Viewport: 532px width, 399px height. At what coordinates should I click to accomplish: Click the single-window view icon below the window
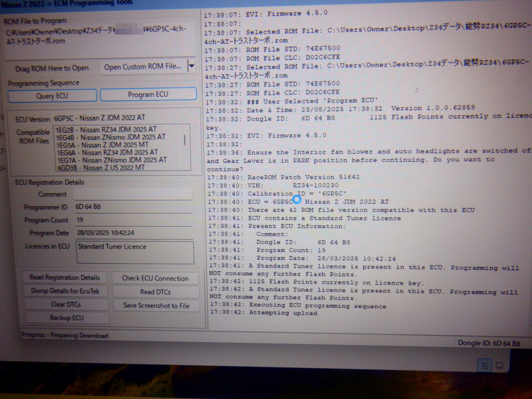499,365
